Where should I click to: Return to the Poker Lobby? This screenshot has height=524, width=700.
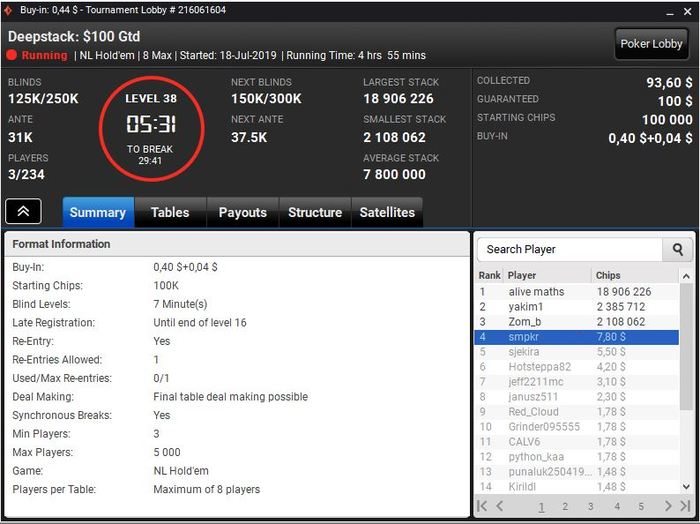pos(651,44)
